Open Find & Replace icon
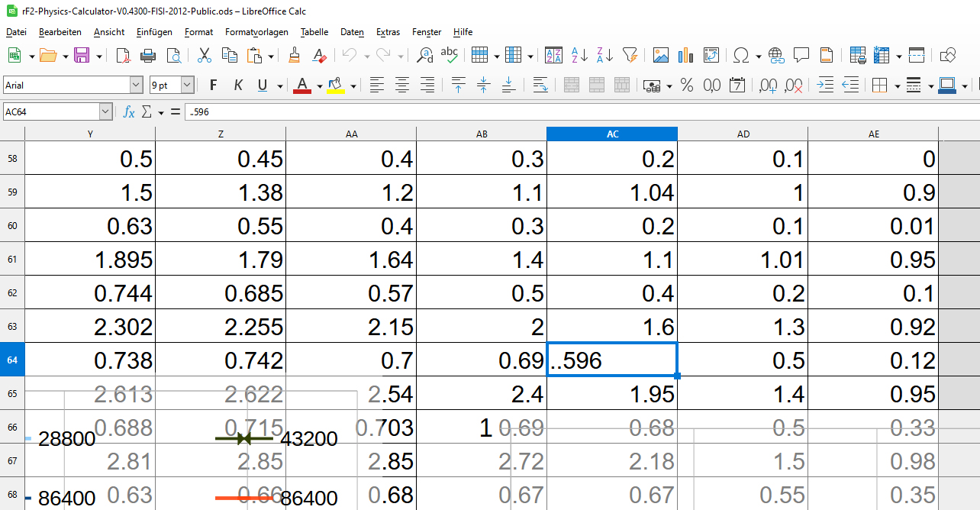This screenshot has width=980, height=510. [425, 55]
